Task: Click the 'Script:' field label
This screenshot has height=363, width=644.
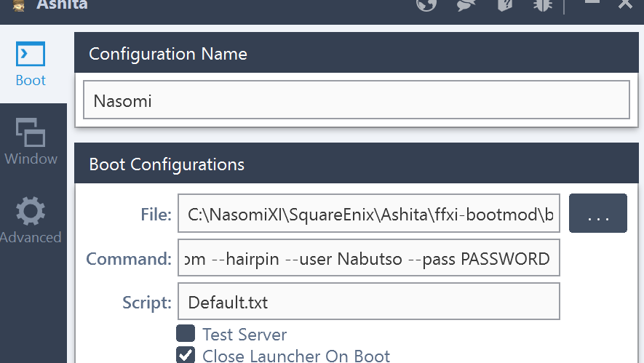Action: click(x=146, y=303)
